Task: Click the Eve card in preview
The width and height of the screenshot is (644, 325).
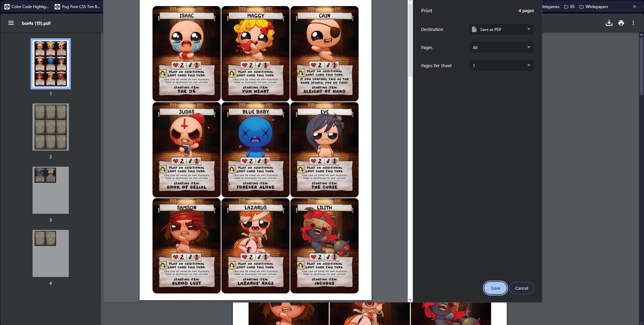Action: pos(325,150)
